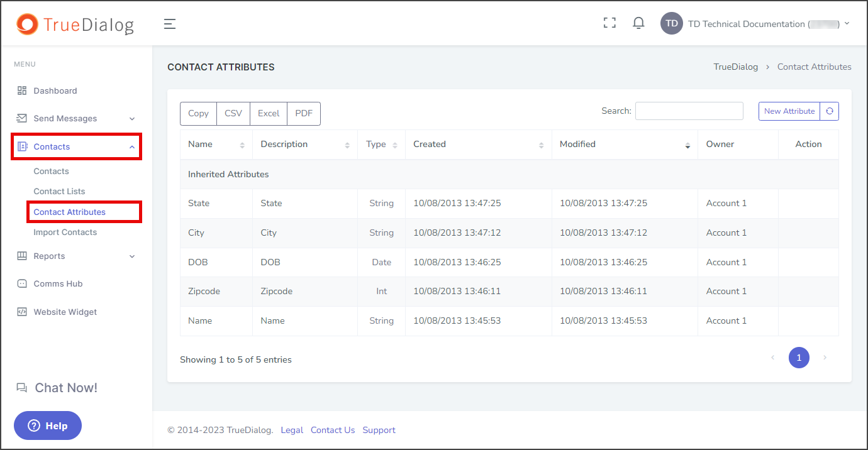The image size is (868, 450).
Task: Click the Contacts address book icon
Action: (x=22, y=146)
